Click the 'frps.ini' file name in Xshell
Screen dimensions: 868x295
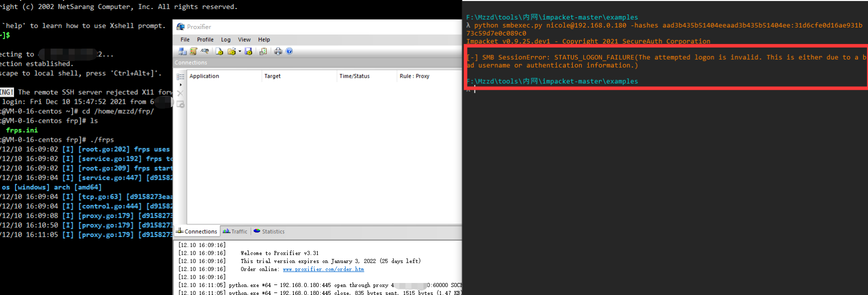(22, 130)
